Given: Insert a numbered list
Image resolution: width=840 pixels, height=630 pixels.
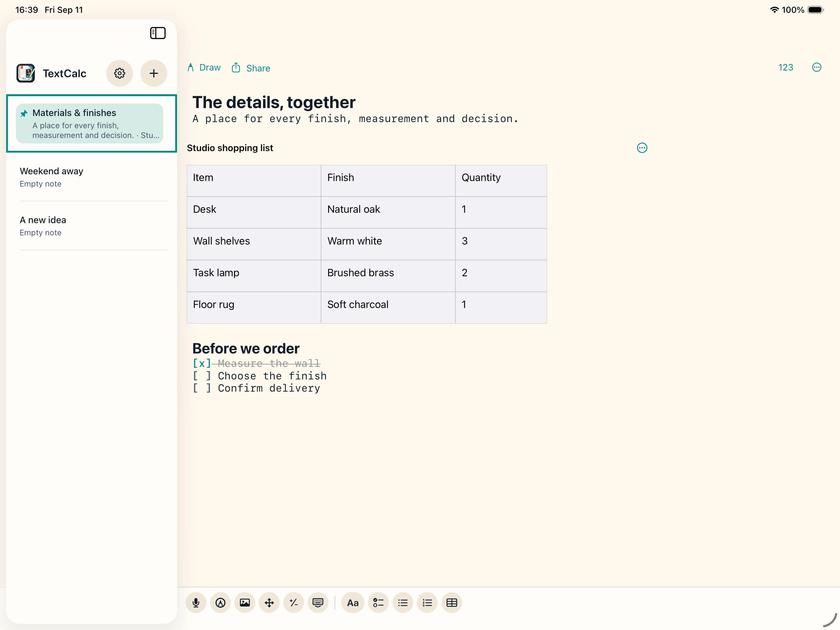Looking at the screenshot, I should [x=427, y=603].
